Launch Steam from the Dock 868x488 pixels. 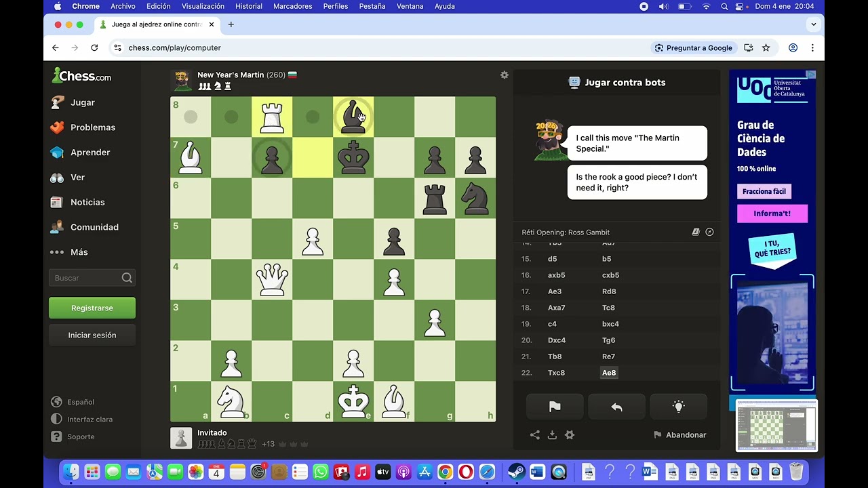[x=516, y=472]
